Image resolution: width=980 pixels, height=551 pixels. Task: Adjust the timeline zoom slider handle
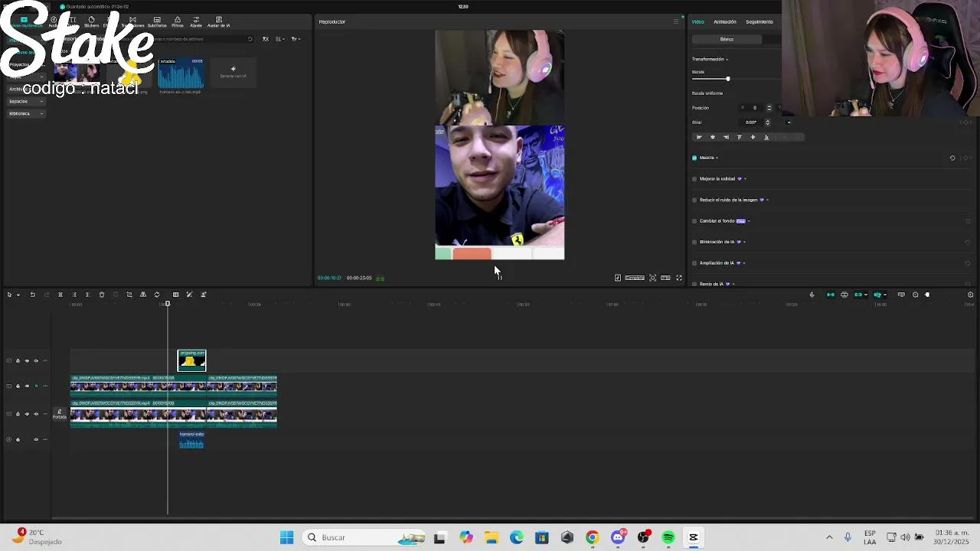click(x=927, y=295)
